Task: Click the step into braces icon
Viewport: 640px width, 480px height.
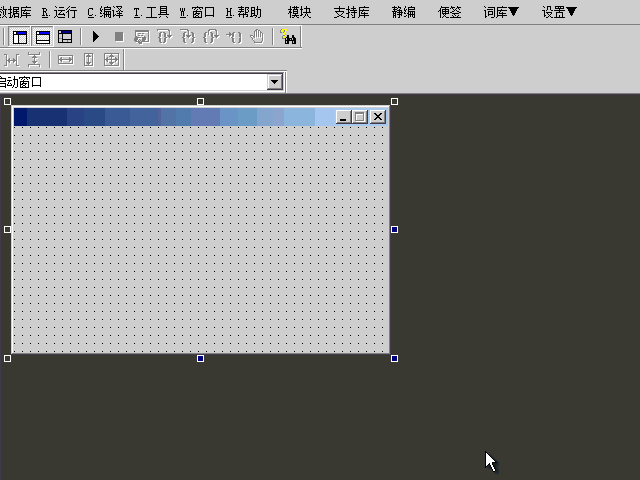Action: [x=188, y=37]
